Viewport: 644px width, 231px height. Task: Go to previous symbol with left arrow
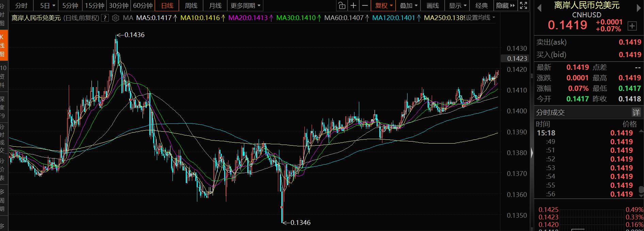coord(539,8)
